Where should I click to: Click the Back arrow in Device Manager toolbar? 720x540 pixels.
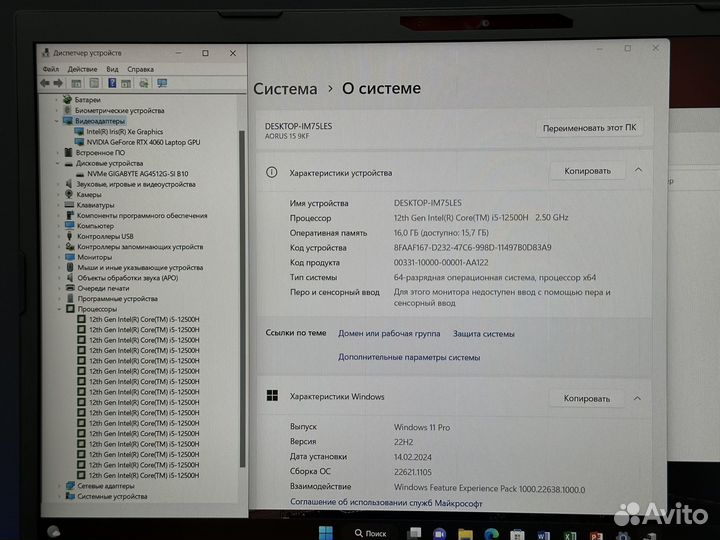45,83
